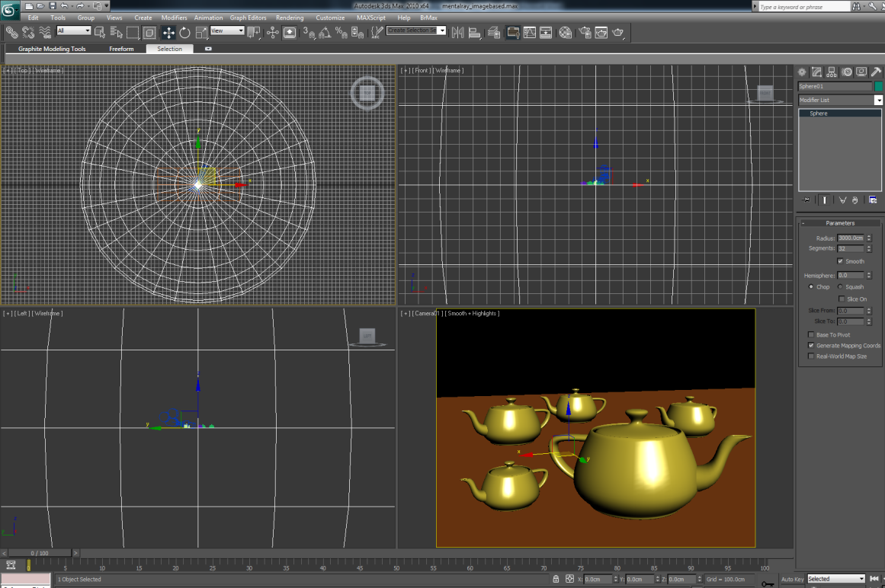Click the Use Pivot Point Center icon
The image size is (885, 588).
click(x=254, y=33)
